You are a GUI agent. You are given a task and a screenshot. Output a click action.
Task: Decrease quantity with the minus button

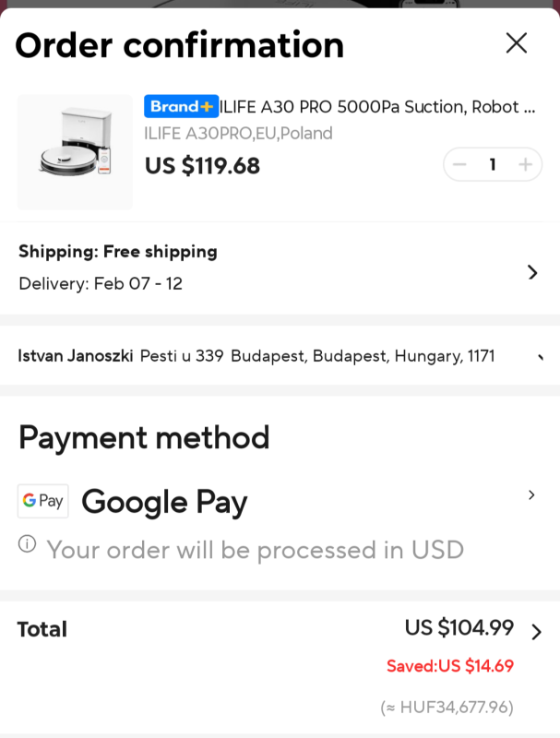pos(459,165)
